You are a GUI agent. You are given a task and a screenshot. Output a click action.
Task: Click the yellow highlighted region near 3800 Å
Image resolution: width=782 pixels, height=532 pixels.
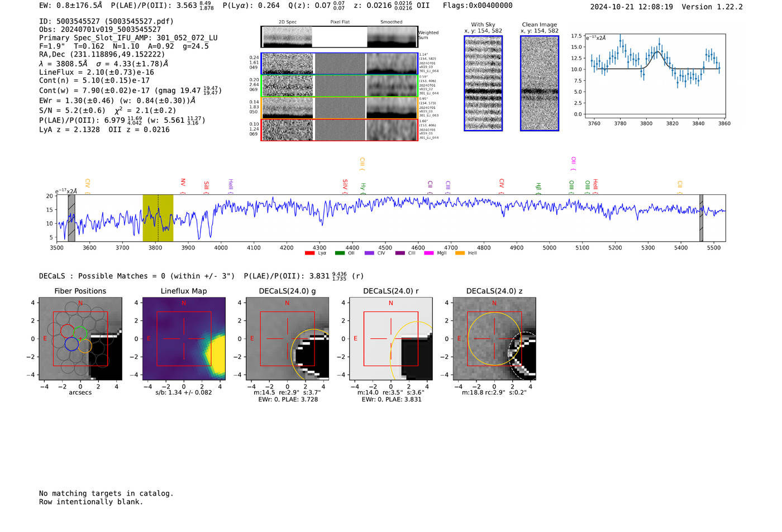coord(158,218)
